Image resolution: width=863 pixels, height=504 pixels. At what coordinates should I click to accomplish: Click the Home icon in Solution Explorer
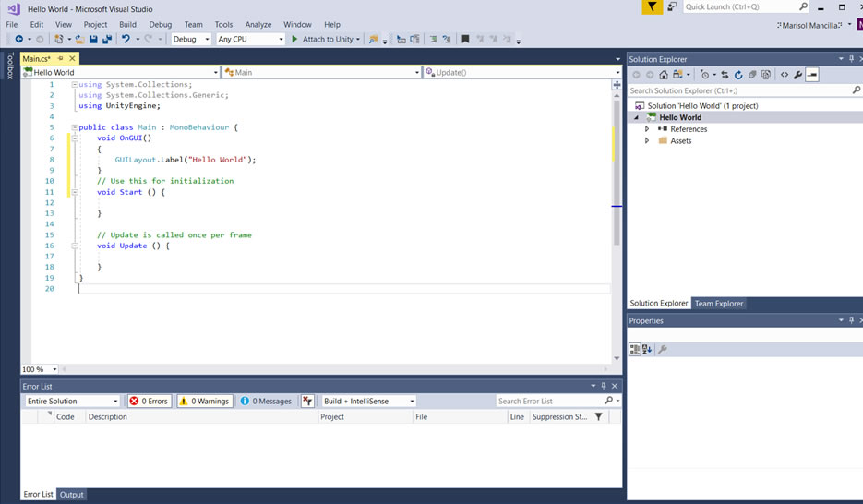[664, 75]
